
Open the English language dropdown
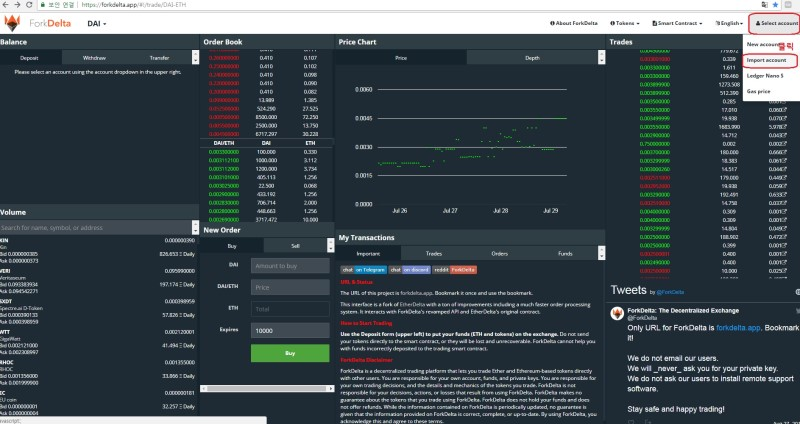[729, 23]
